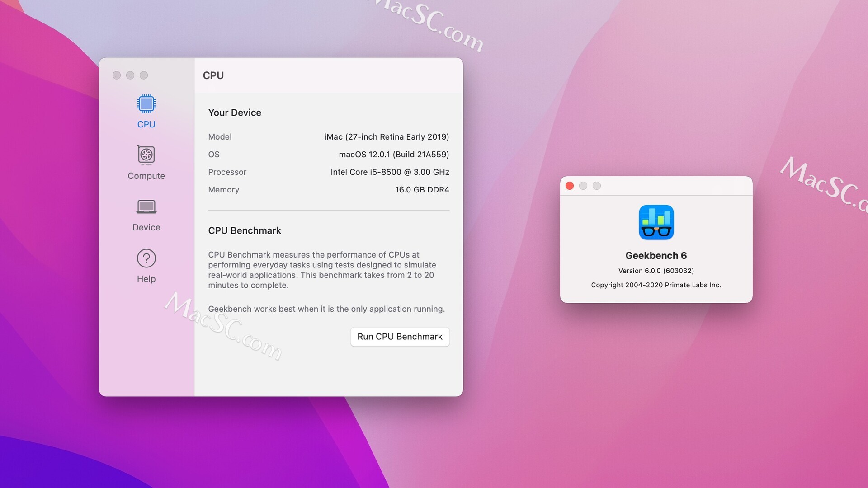This screenshot has width=868, height=488.
Task: Click 'Copyright 2004-2020 Primate Labs Inc.' text
Action: pos(656,285)
